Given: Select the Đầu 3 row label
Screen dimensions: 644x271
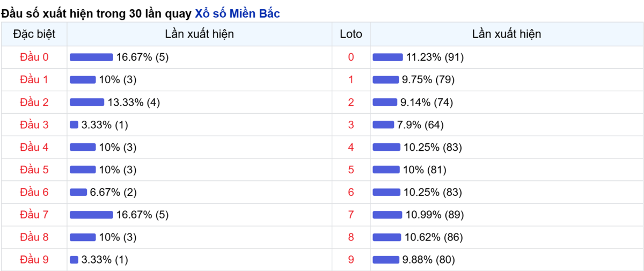Looking at the screenshot, I should click(34, 124).
